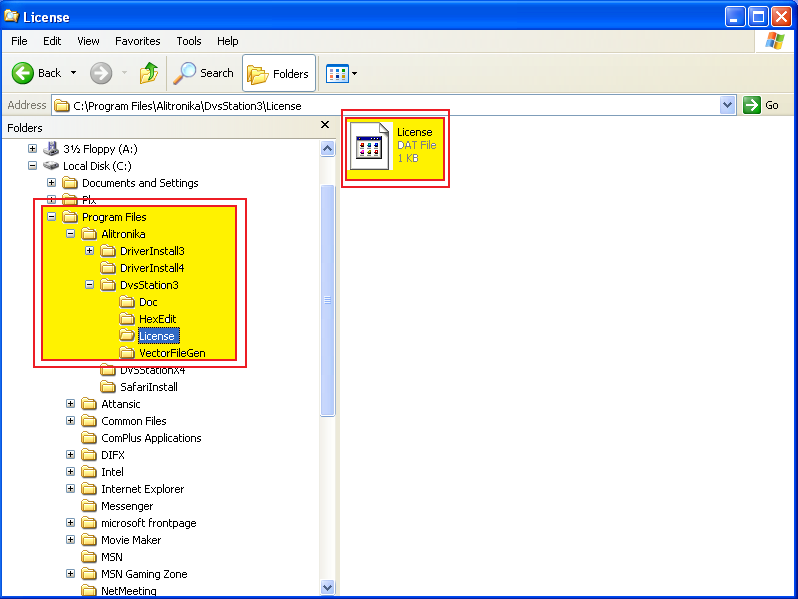Open the Views icon menu
This screenshot has height=599, width=798.
(337, 73)
